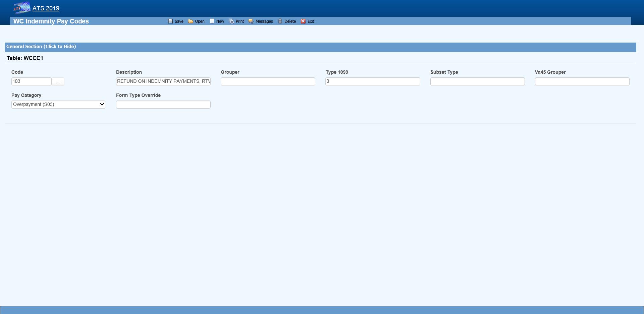Open code lookup ellipsis button
Screen dimensions: 644x314
pos(58,82)
